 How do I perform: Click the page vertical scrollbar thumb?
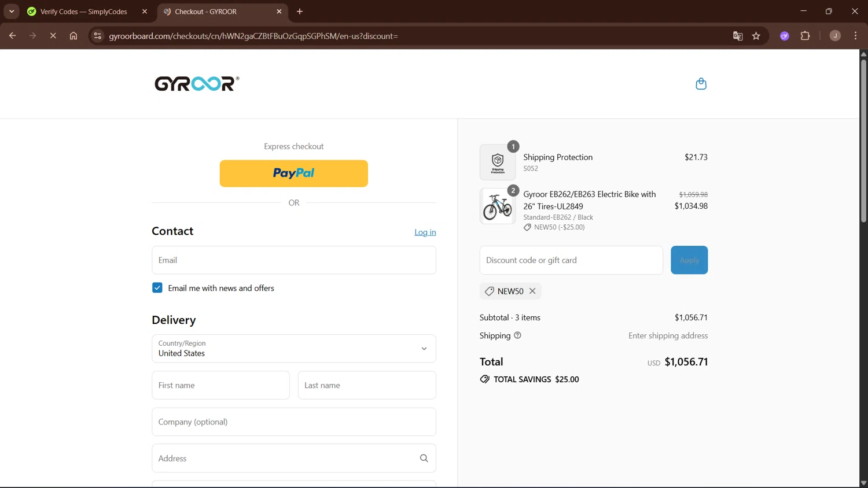(x=863, y=140)
